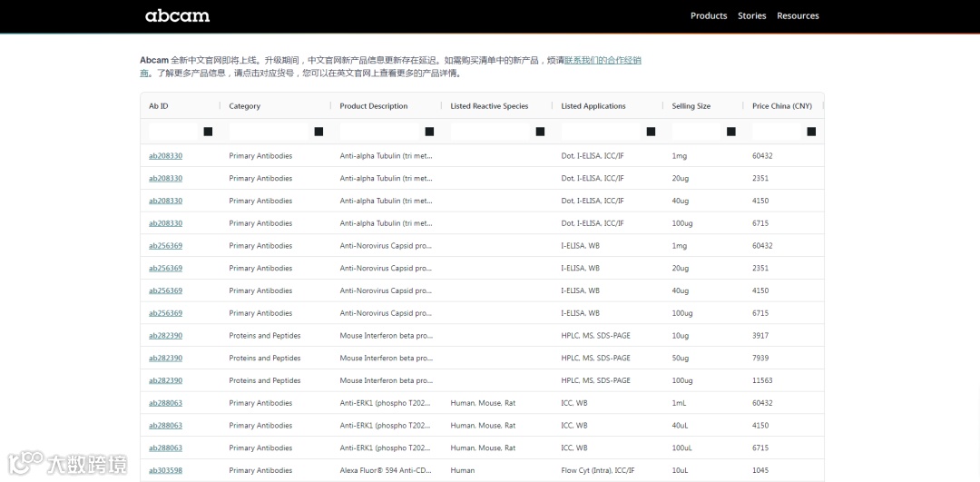
Task: Open the ab303598 product link
Action: [166, 471]
